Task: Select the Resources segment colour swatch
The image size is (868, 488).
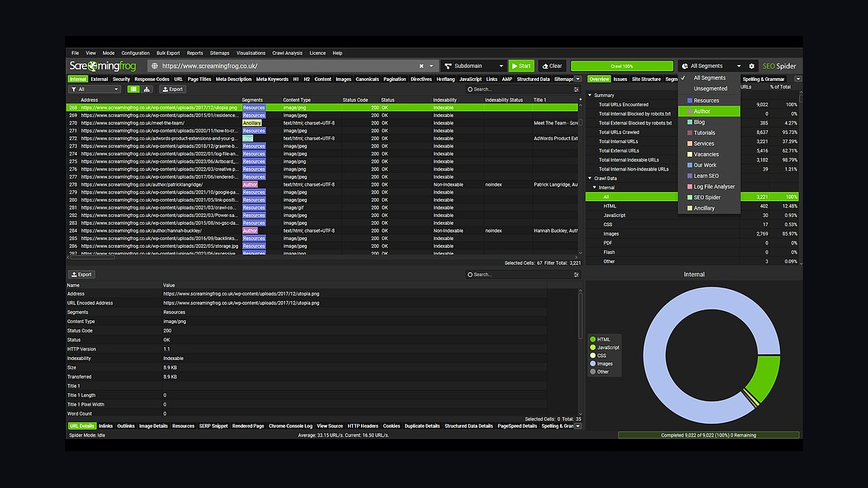Action: (690, 100)
